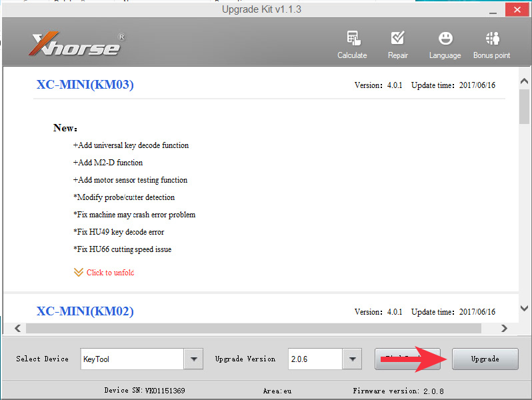
Task: Click the 'New:' heading
Action: click(x=65, y=128)
